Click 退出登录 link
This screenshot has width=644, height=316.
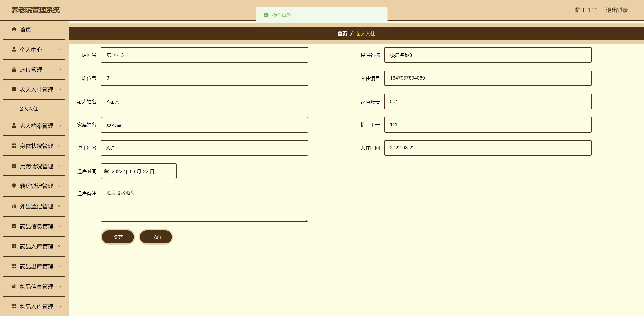point(617,10)
